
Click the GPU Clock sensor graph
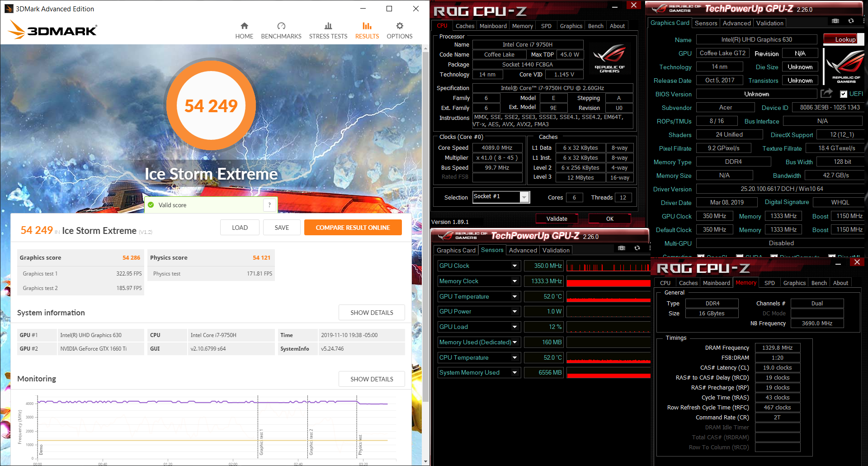click(x=608, y=266)
